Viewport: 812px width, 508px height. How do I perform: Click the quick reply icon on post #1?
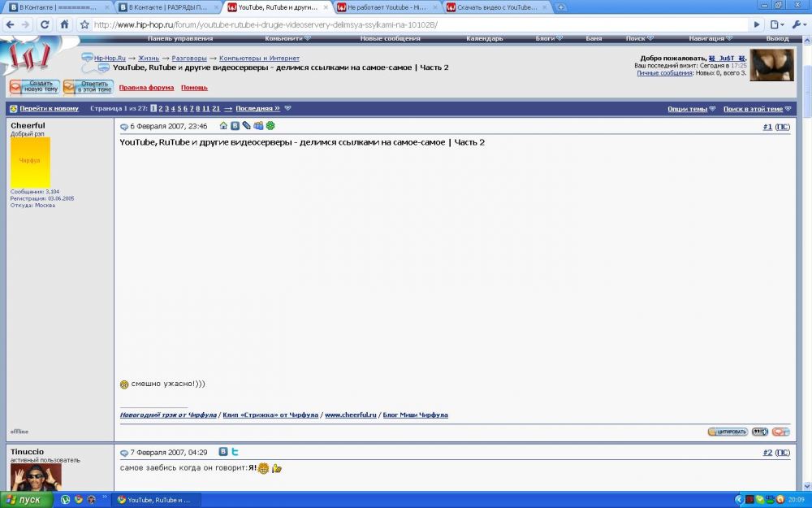coord(780,432)
